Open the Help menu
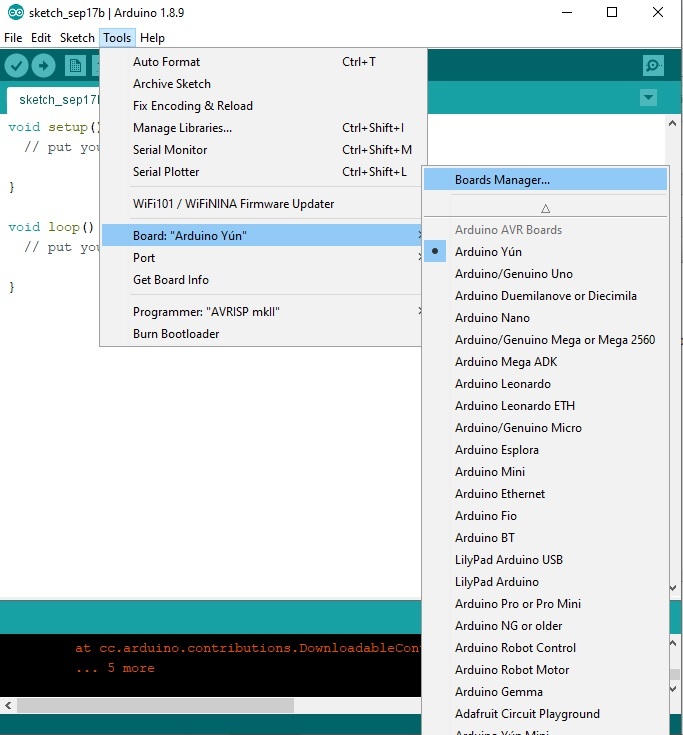 point(152,38)
